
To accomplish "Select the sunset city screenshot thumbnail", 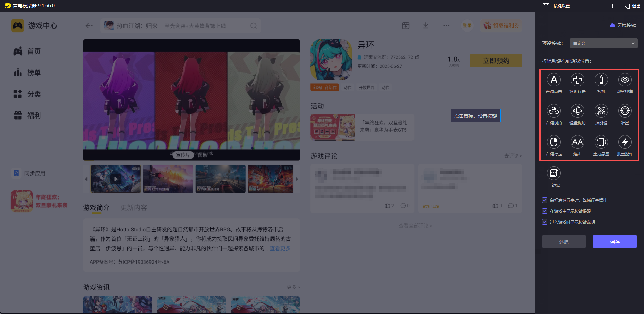I will pos(168,179).
